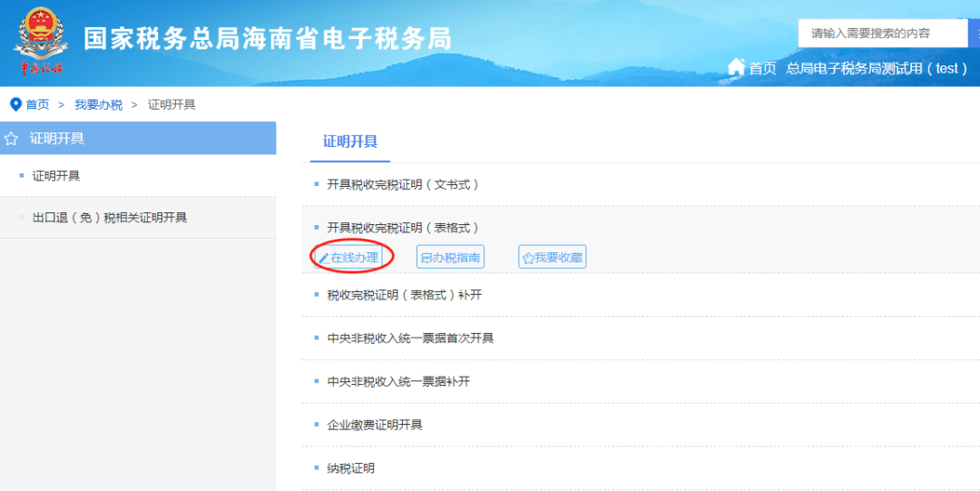Click the blue search button beside the search box
This screenshot has height=491, width=980.
(x=974, y=34)
